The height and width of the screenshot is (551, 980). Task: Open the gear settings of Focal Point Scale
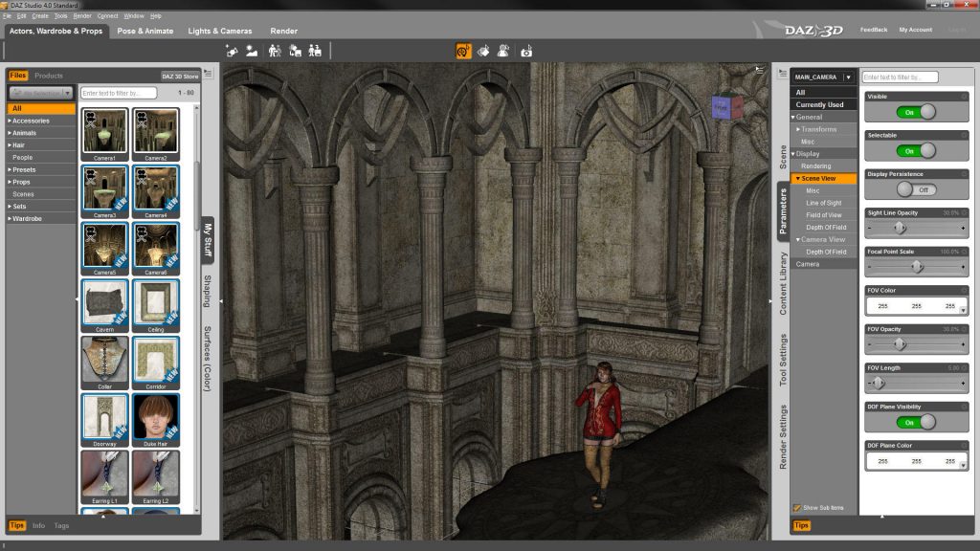[x=965, y=252]
